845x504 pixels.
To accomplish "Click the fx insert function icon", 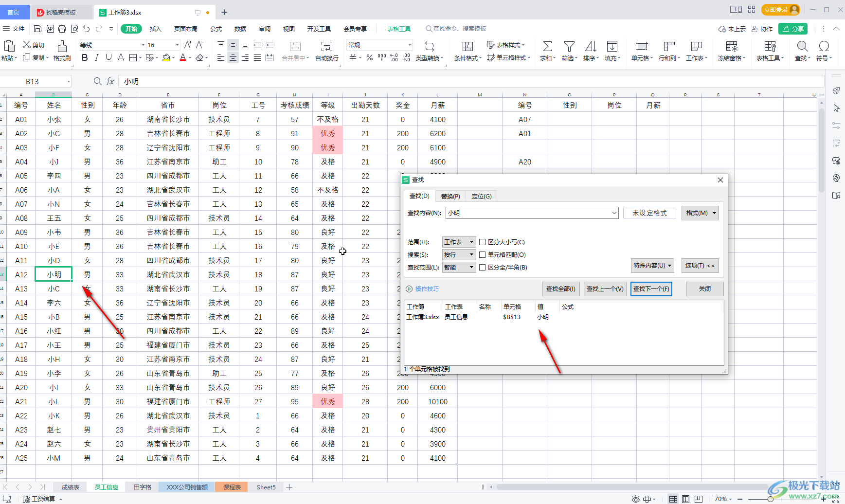I will (110, 81).
